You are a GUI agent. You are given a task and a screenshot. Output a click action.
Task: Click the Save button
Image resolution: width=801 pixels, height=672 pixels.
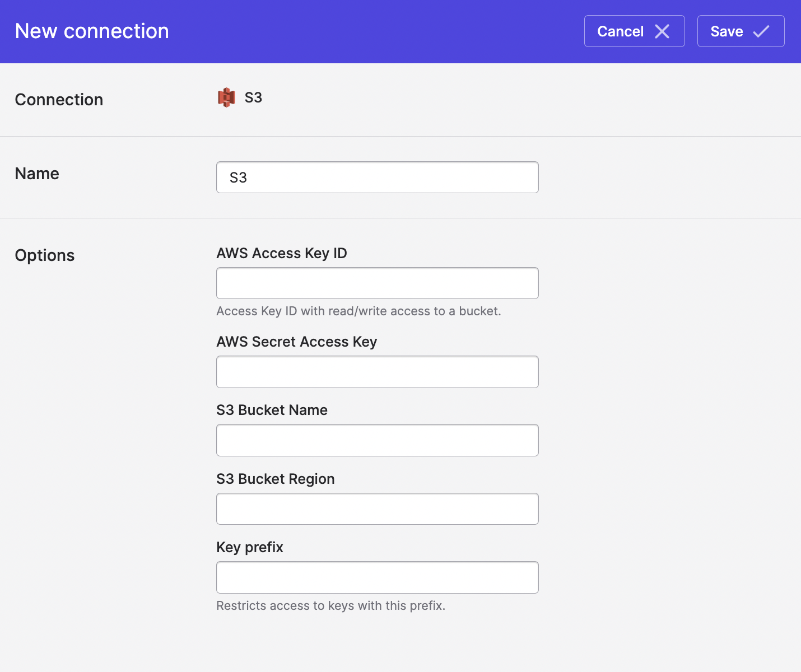[741, 31]
